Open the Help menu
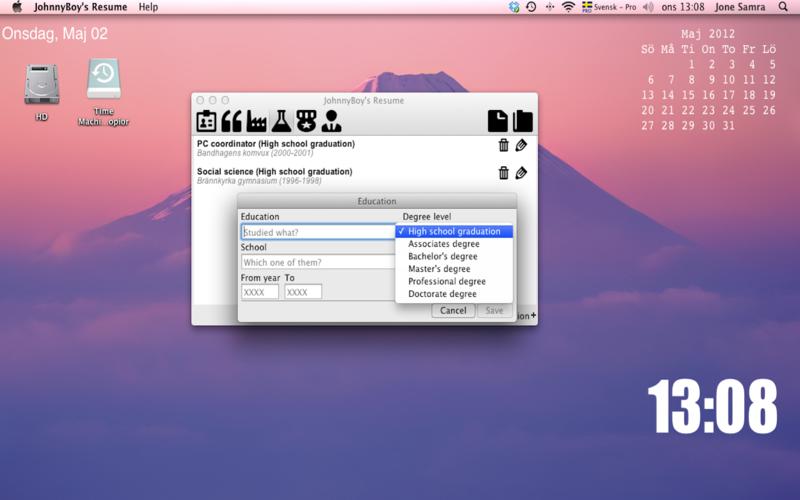 pyautogui.click(x=148, y=7)
